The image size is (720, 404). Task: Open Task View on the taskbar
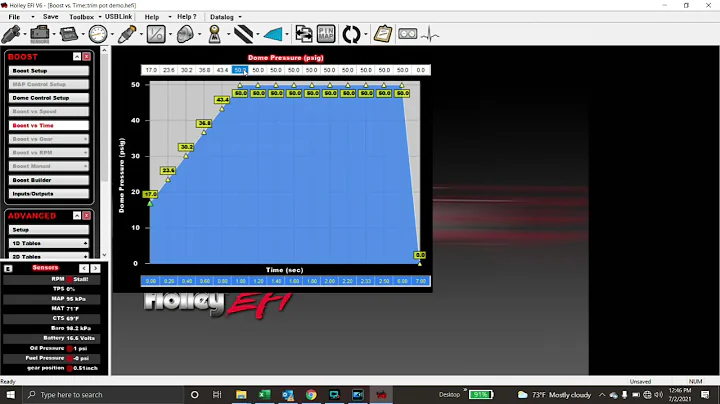tap(217, 395)
